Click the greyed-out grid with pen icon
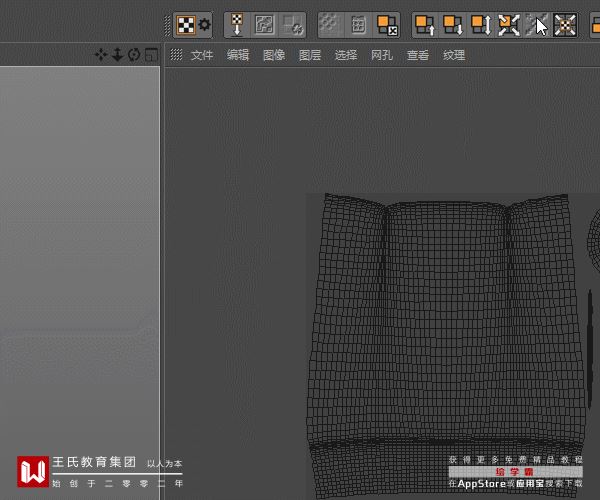Viewport: 600px width, 500px height. click(x=292, y=25)
